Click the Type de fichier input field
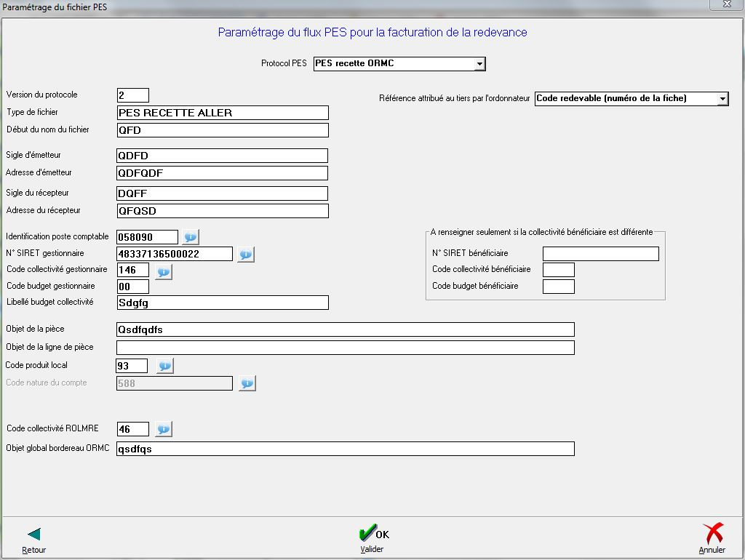745x560 pixels. [222, 113]
